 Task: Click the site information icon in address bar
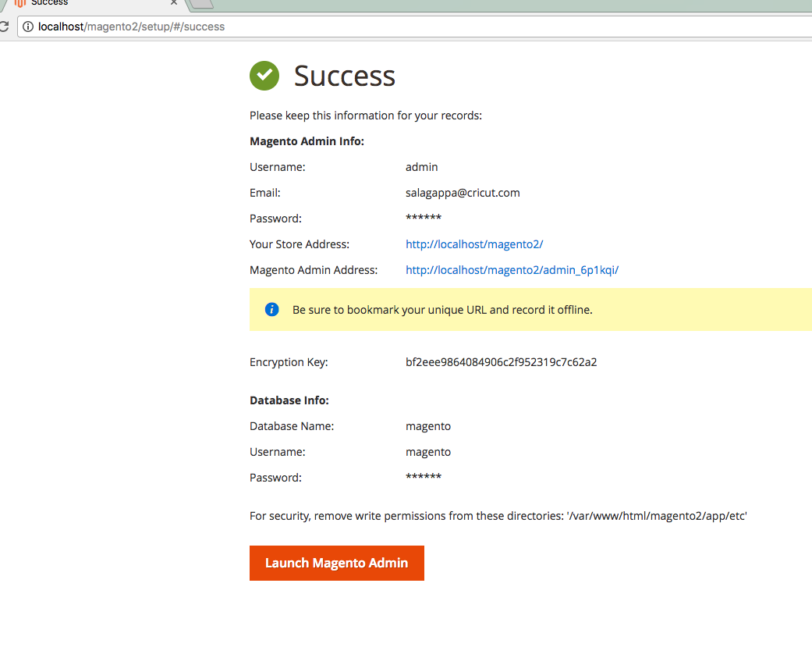coord(28,27)
